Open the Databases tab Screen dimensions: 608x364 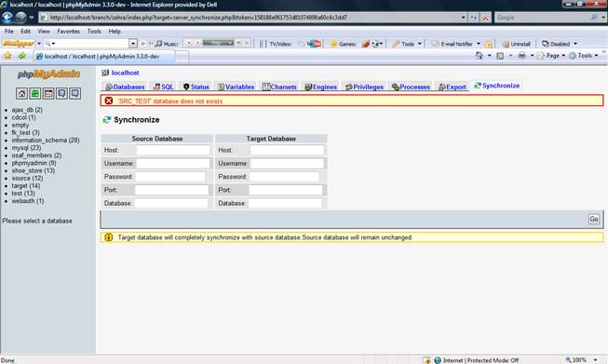125,87
